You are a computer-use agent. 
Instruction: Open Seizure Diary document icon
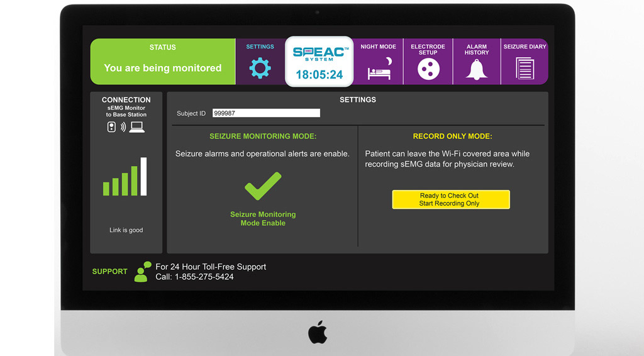pyautogui.click(x=525, y=68)
